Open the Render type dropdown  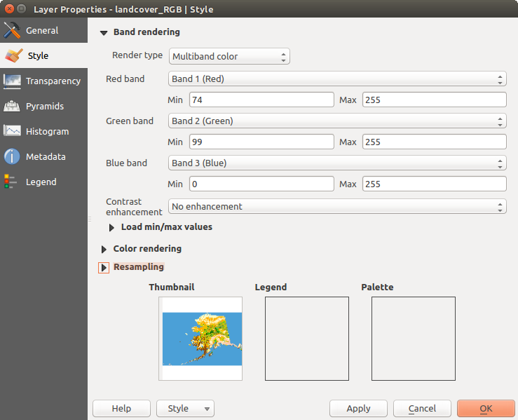tap(229, 56)
